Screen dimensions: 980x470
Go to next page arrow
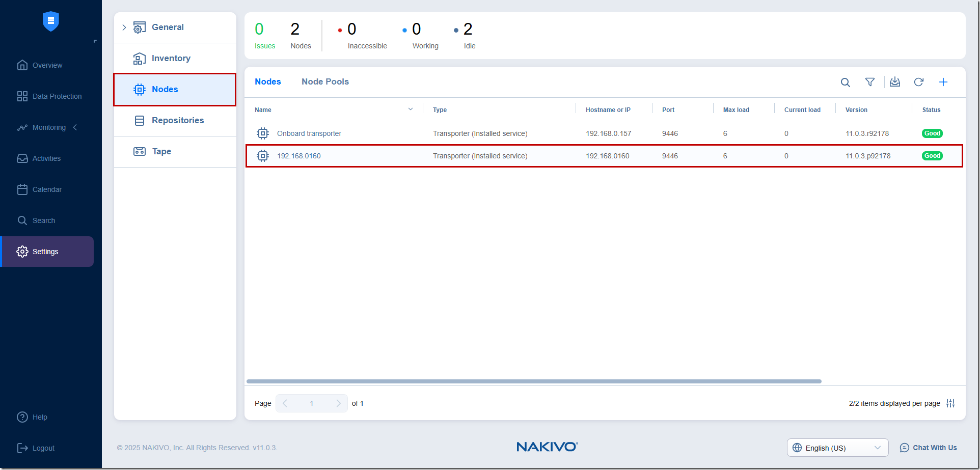pos(338,403)
